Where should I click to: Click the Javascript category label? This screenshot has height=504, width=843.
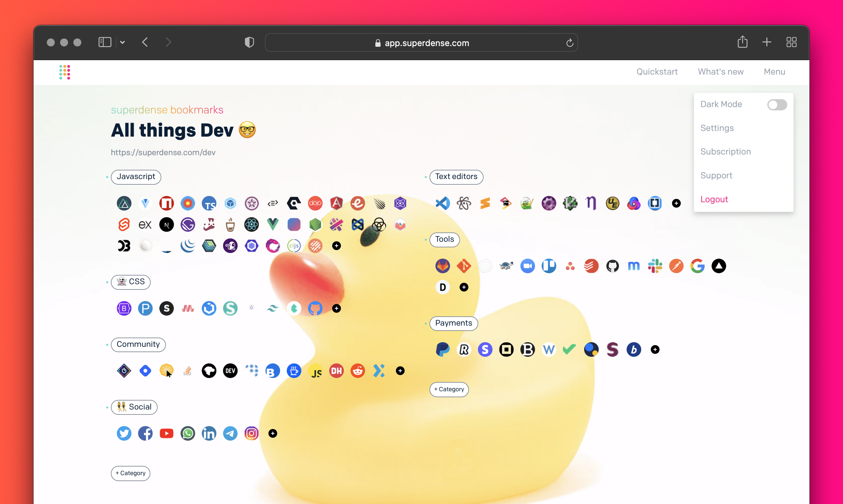(x=136, y=177)
